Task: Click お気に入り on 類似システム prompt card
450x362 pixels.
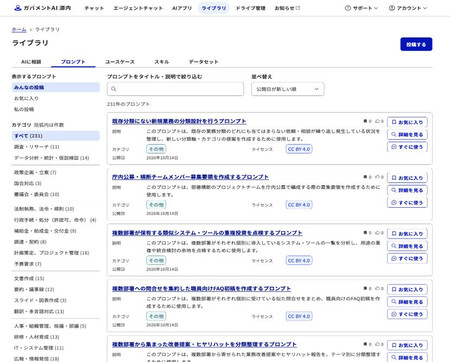Action: pos(407,234)
